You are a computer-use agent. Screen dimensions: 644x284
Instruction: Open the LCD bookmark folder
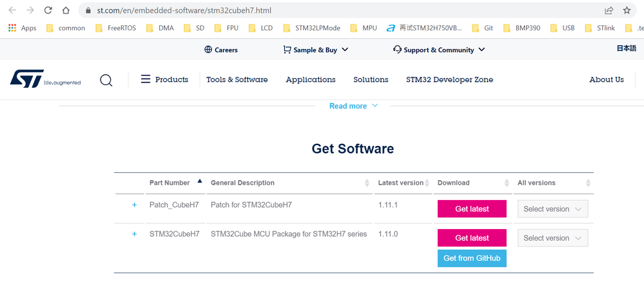point(260,28)
